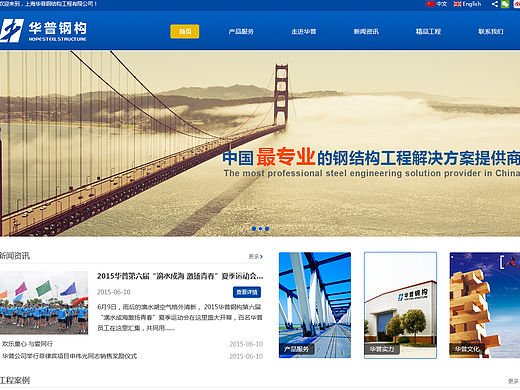This screenshot has height=390, width=520.
Task: Select the first carousel dot indicator
Action: [254, 229]
